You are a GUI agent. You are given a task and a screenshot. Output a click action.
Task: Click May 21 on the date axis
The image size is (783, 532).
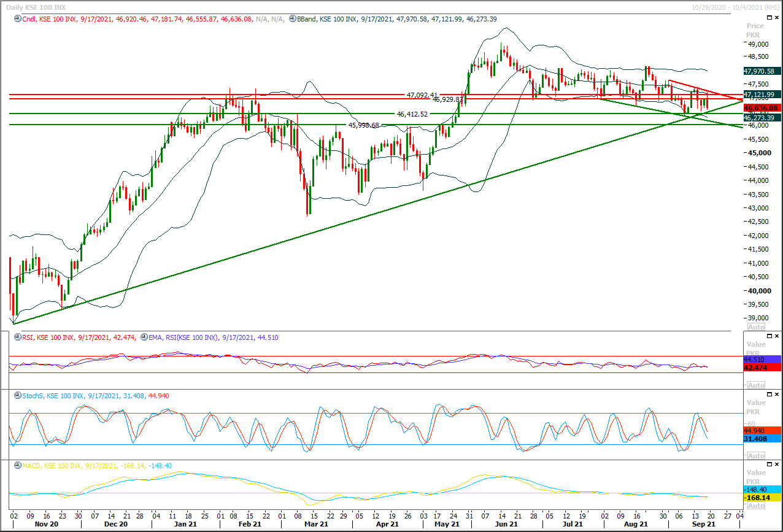(x=447, y=525)
